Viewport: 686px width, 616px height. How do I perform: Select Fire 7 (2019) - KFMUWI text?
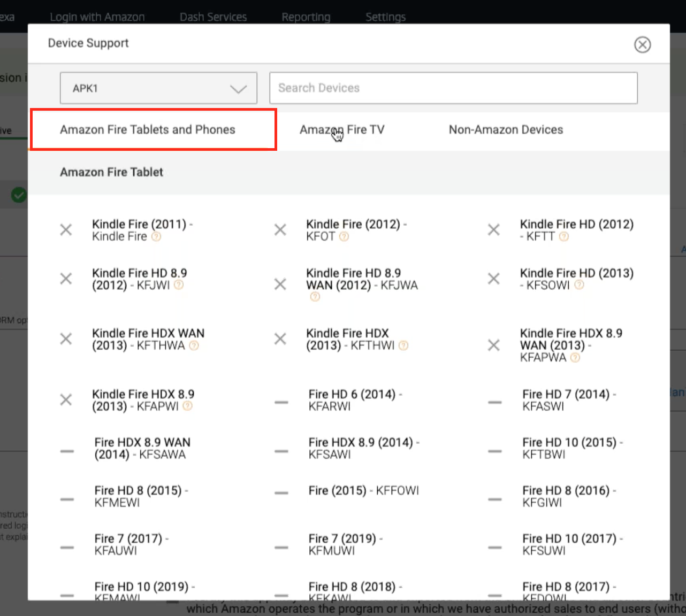click(346, 544)
